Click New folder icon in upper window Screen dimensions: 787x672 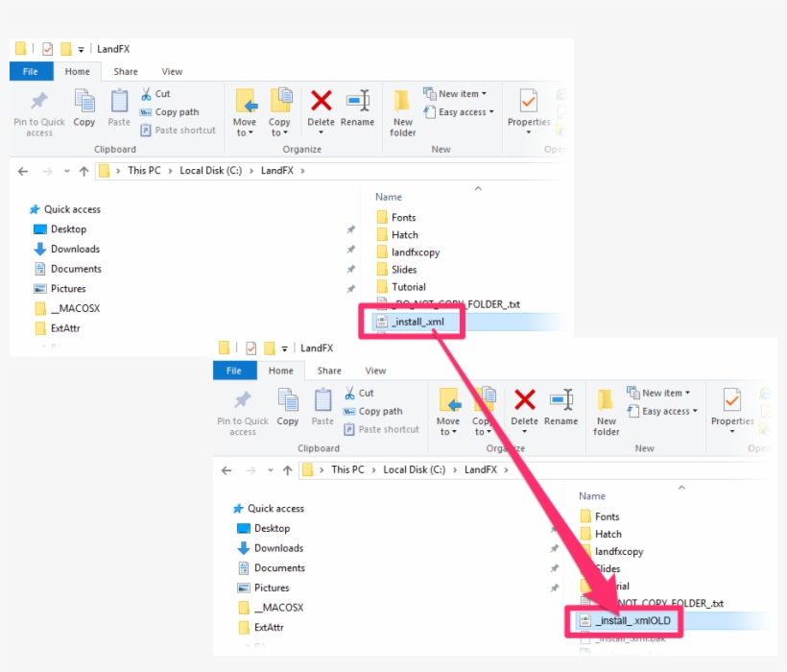402,101
